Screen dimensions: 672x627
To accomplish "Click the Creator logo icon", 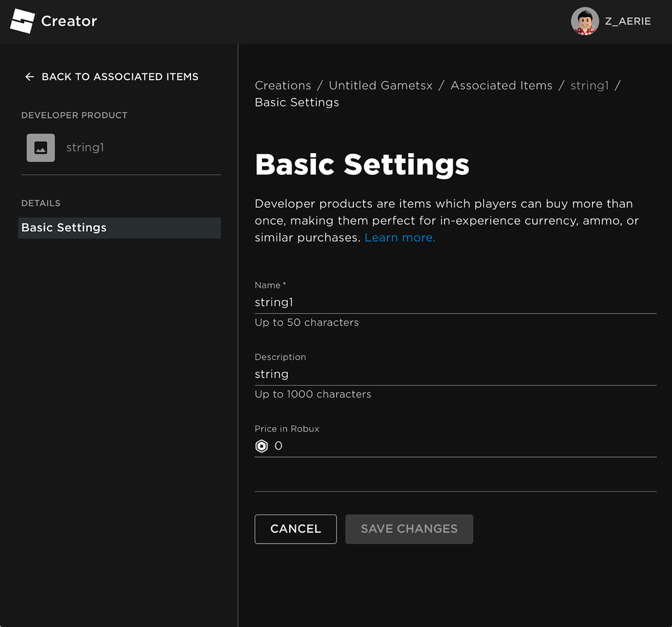I will pyautogui.click(x=21, y=21).
